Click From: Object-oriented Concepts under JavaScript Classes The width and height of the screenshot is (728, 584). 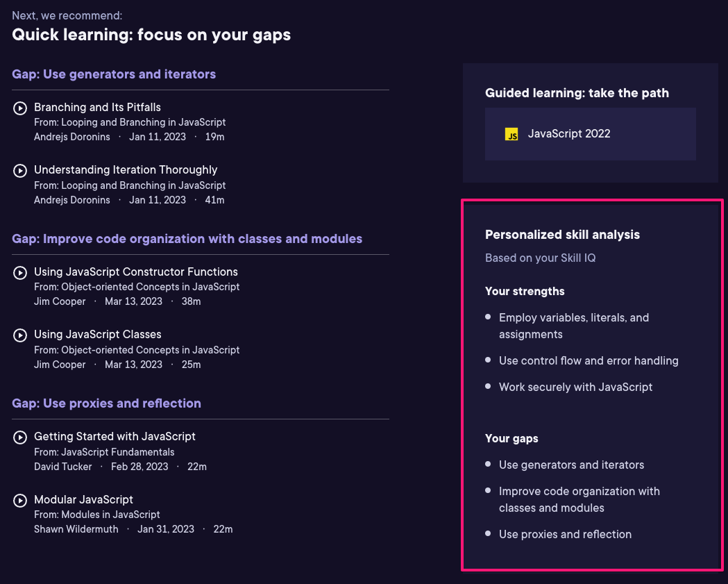tap(137, 350)
